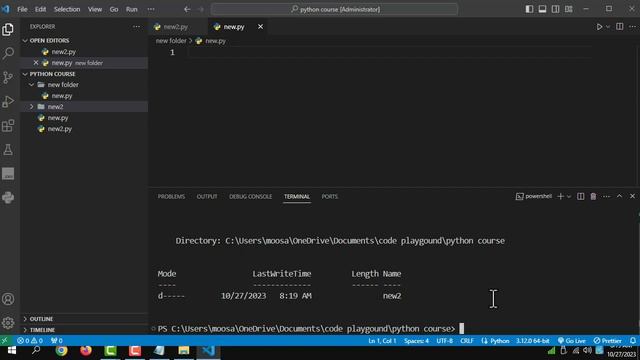The width and height of the screenshot is (640, 360).
Task: Go forward with navigation arrow
Action: click(200, 9)
